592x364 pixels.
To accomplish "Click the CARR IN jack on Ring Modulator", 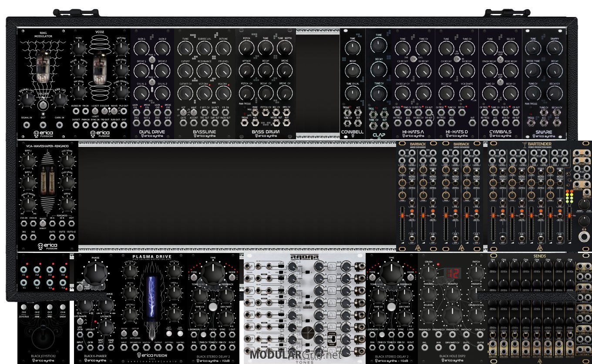I will coord(59,125).
